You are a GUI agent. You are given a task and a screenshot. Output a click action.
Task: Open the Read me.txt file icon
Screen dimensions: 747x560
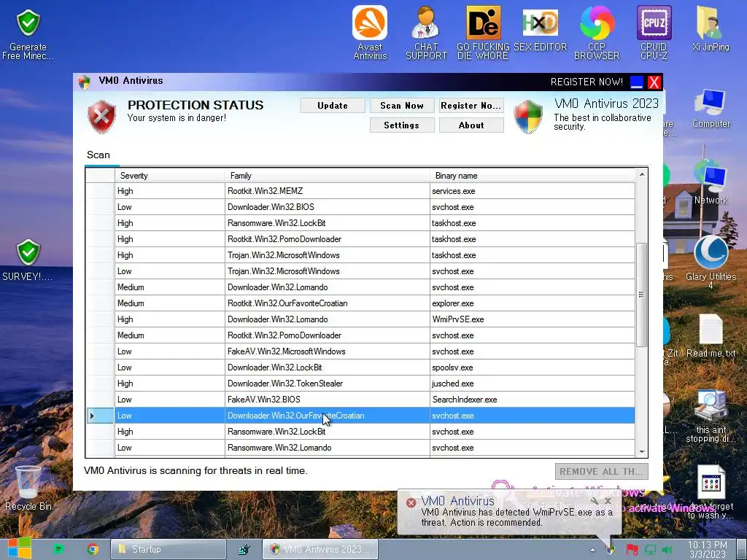click(711, 335)
